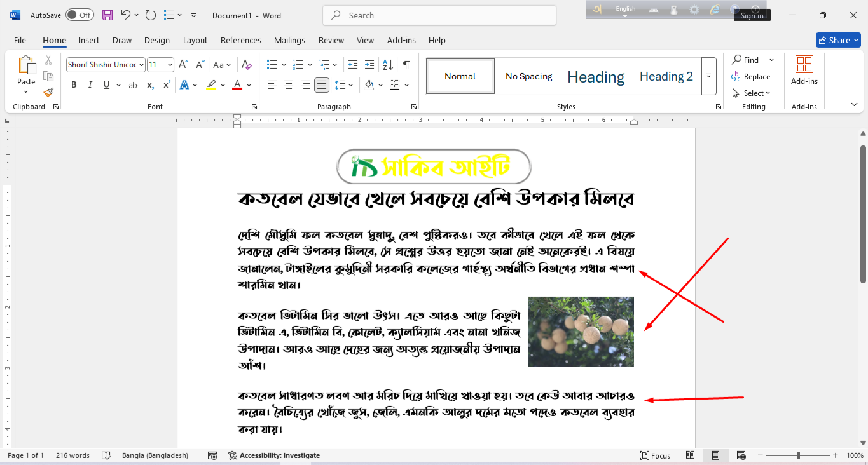Click the Save icon in title bar

[x=107, y=15]
